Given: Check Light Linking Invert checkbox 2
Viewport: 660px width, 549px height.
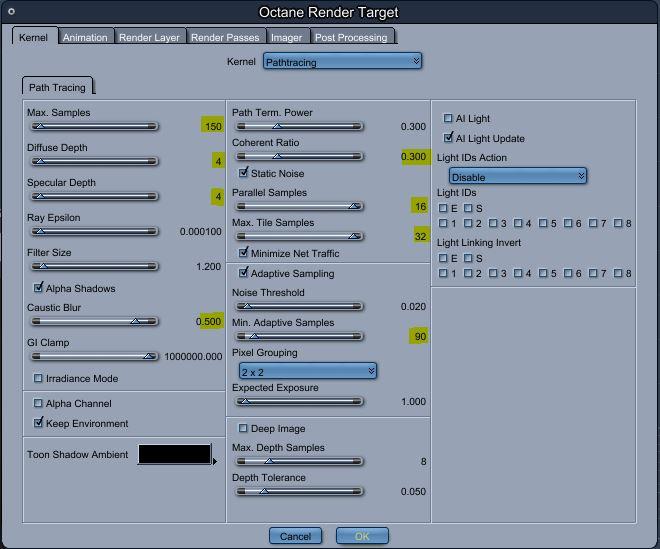Looking at the screenshot, I should [468, 273].
